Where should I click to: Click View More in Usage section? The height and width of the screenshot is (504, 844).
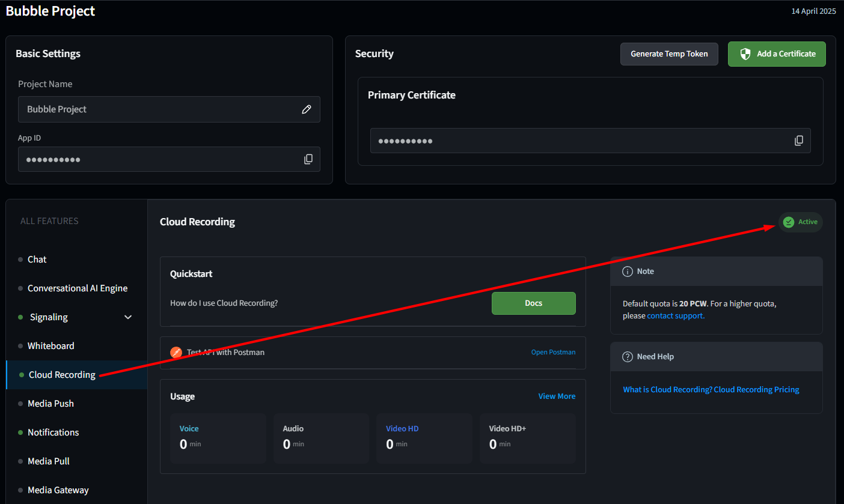point(557,396)
